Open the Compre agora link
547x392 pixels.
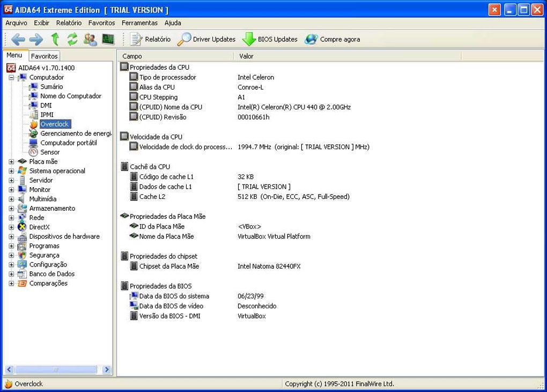coord(332,39)
